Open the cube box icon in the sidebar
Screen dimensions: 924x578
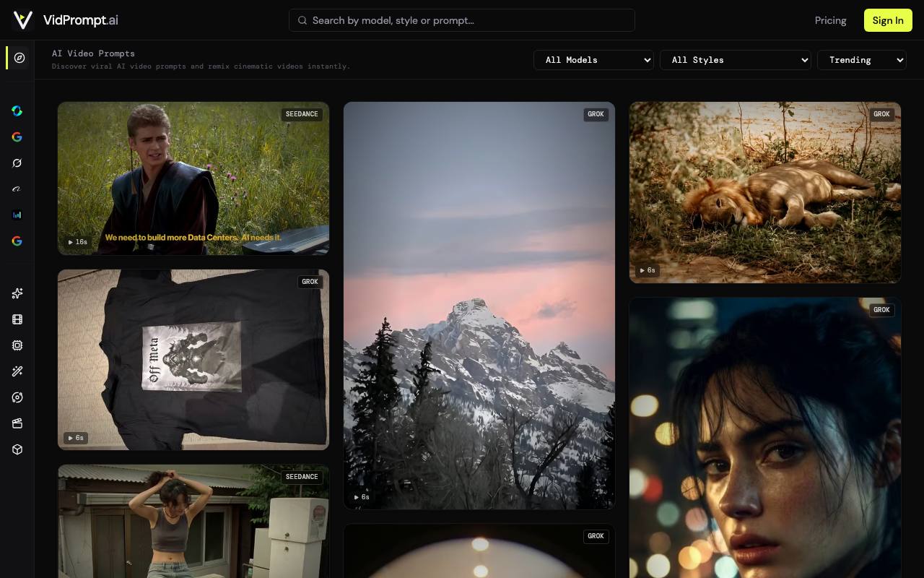pyautogui.click(x=17, y=449)
